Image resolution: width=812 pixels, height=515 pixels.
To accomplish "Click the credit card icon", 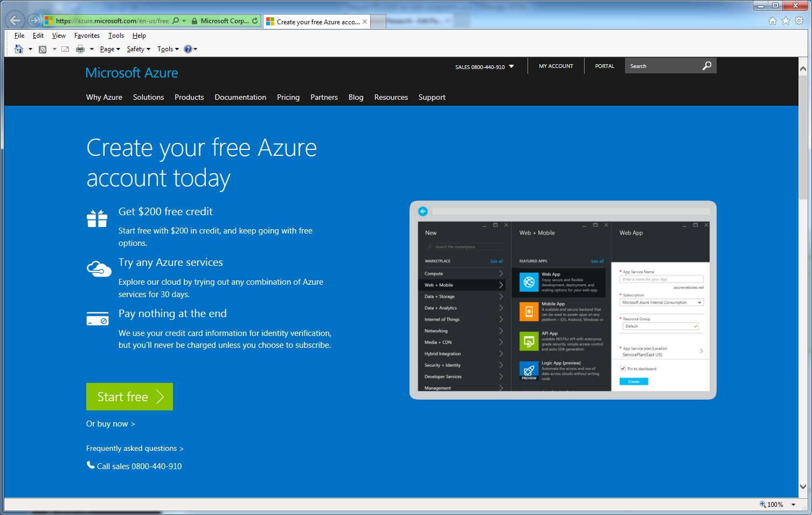I will click(98, 319).
